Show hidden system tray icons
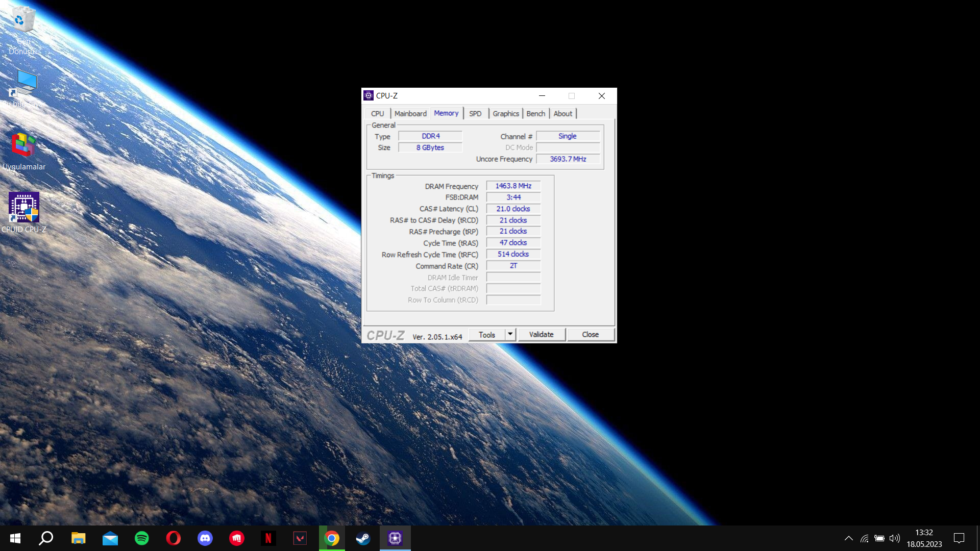This screenshot has width=980, height=551. coord(848,538)
